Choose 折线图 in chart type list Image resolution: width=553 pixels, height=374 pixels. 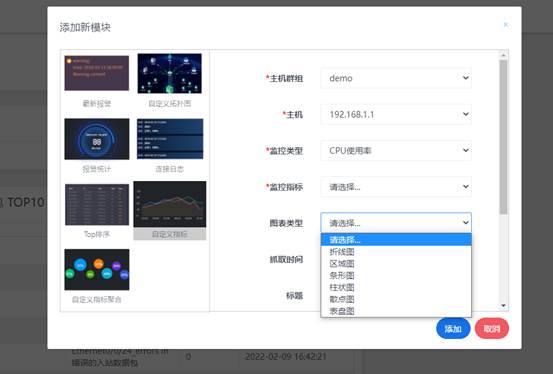point(396,252)
